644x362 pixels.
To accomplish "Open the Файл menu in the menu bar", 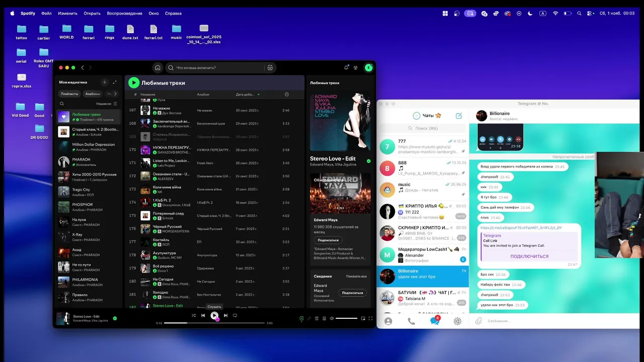I will click(x=46, y=14).
